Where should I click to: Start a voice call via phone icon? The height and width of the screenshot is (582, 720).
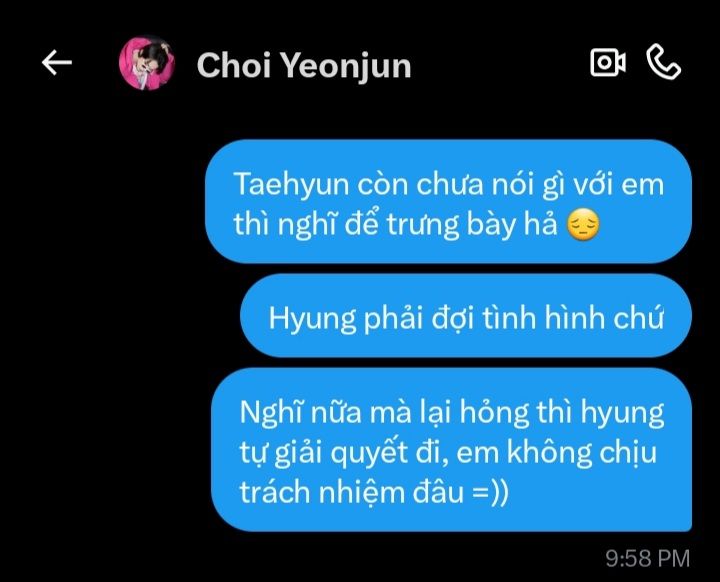tap(664, 62)
